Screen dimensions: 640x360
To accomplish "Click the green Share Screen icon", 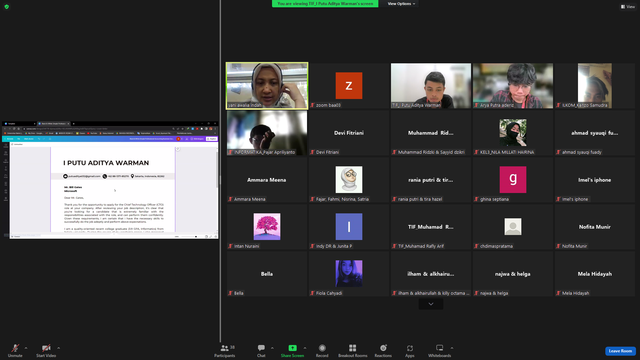I will pos(293,348).
